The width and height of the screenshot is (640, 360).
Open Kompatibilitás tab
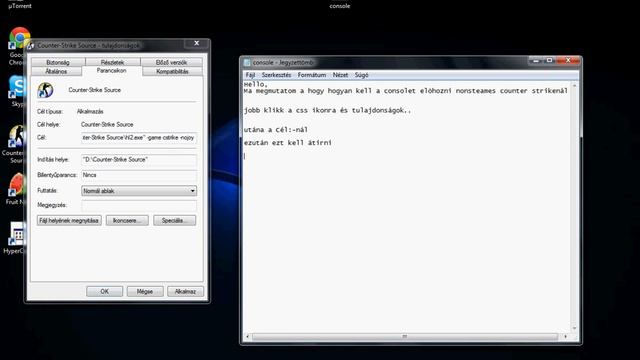172,71
